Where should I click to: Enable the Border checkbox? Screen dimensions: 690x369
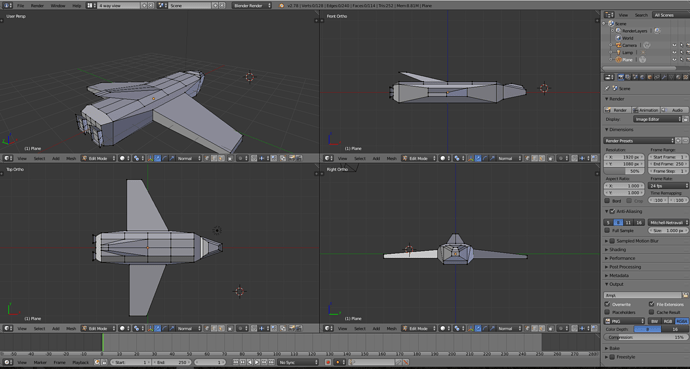[607, 201]
